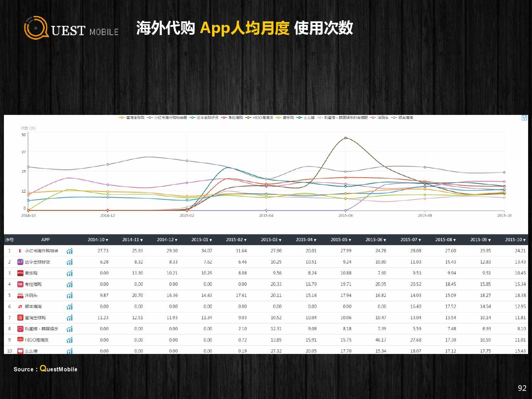Click the 麦乐购 app logo icon
The height and width of the screenshot is (399, 532).
click(20, 273)
